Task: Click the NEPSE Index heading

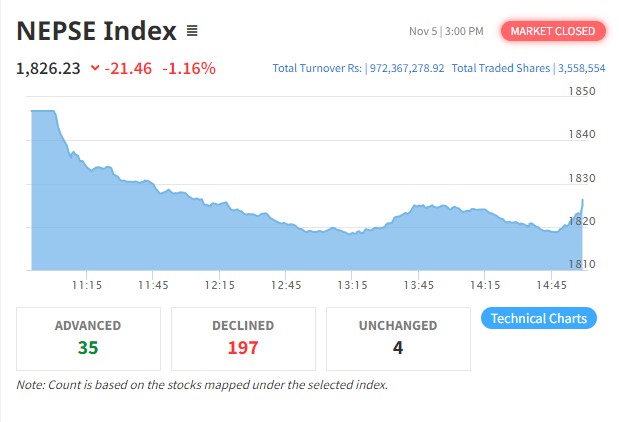Action: 97,31
